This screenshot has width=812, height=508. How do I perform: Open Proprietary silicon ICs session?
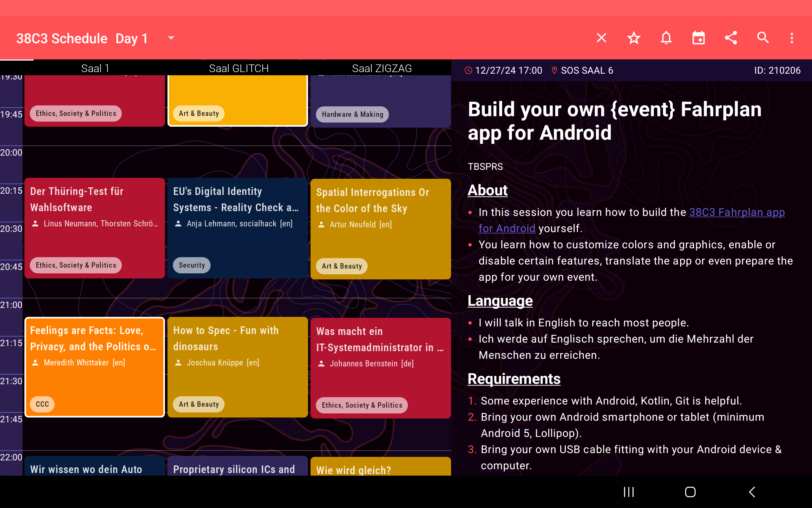click(238, 466)
